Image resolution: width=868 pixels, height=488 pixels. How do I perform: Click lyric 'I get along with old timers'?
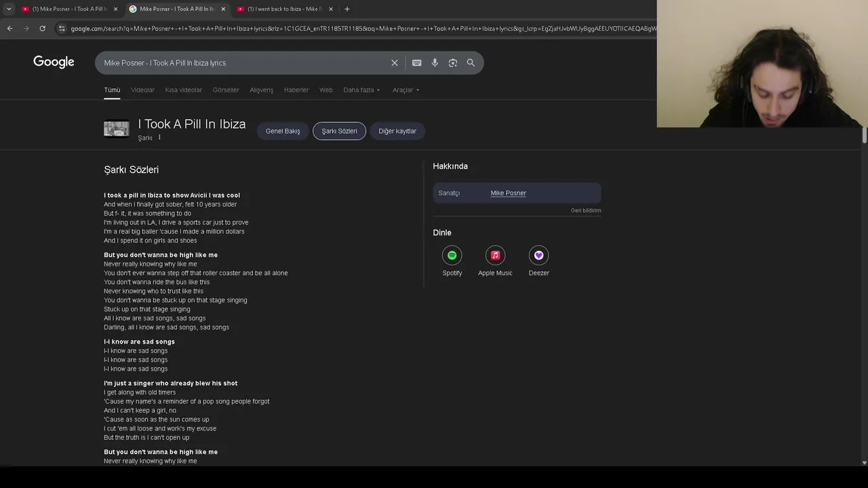coord(140,392)
